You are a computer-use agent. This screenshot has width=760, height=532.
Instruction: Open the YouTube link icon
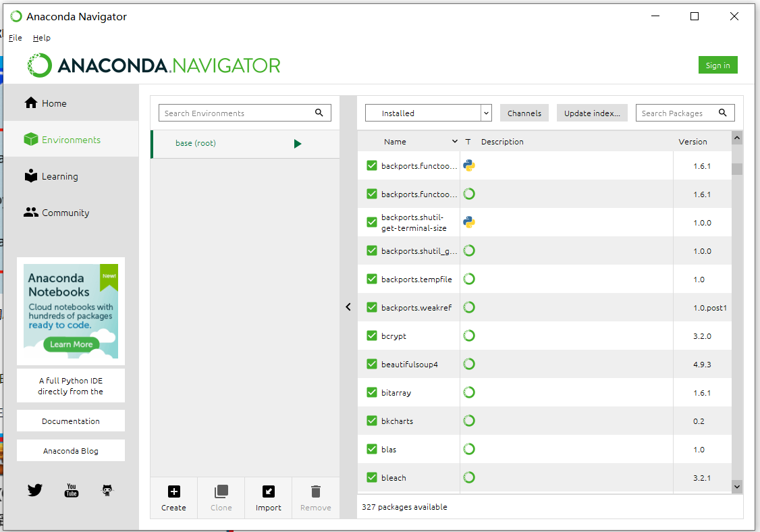click(72, 490)
